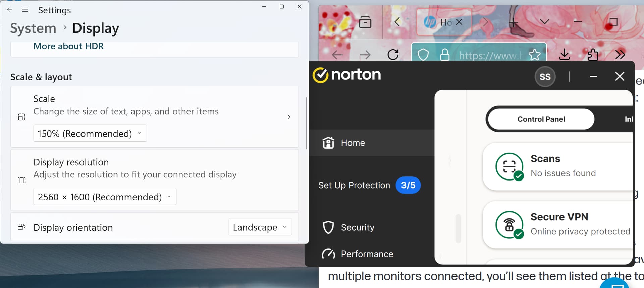Show more browser toolbar tools

coord(620,54)
